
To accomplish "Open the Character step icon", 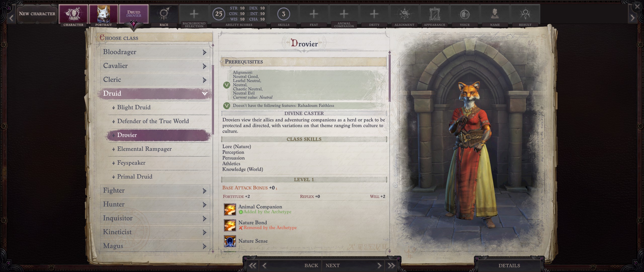I will [73, 14].
